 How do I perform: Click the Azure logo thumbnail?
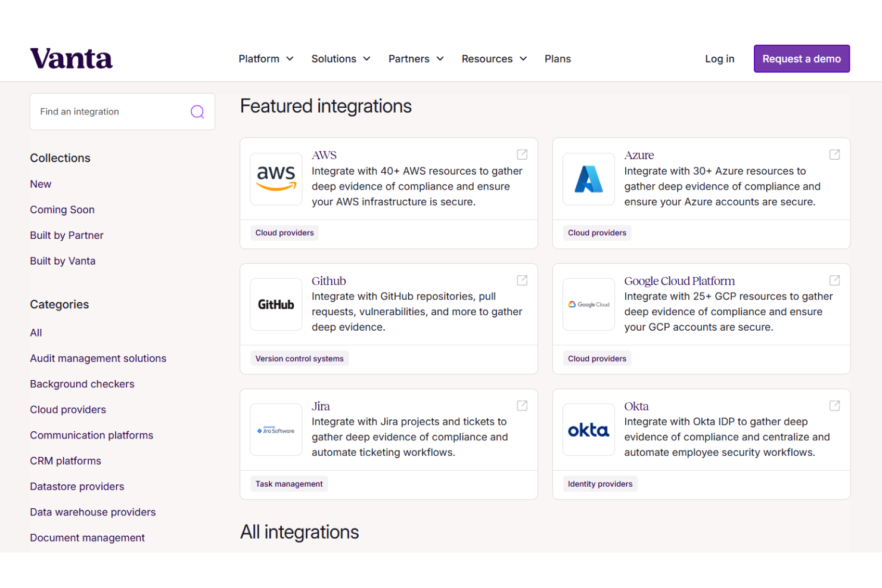[x=588, y=179]
